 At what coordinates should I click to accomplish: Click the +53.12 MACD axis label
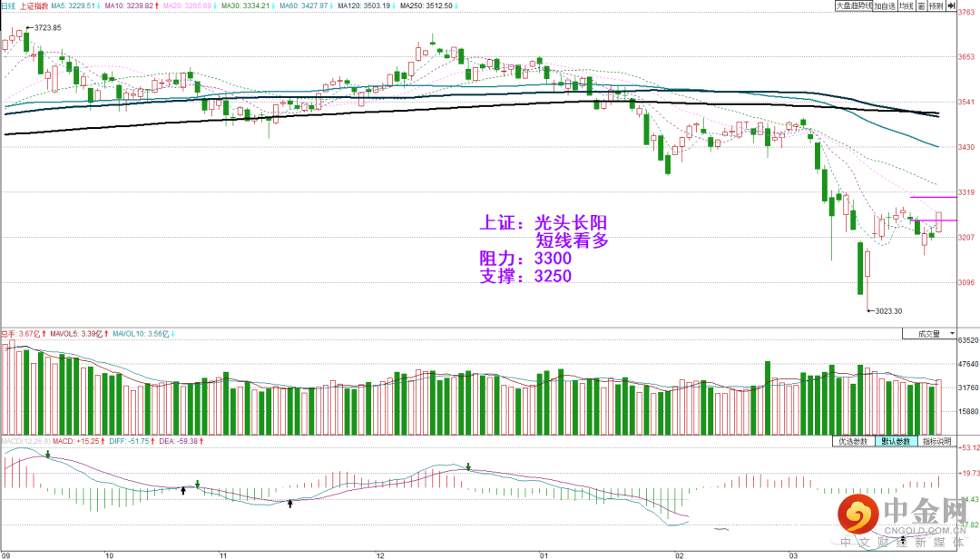(969, 447)
